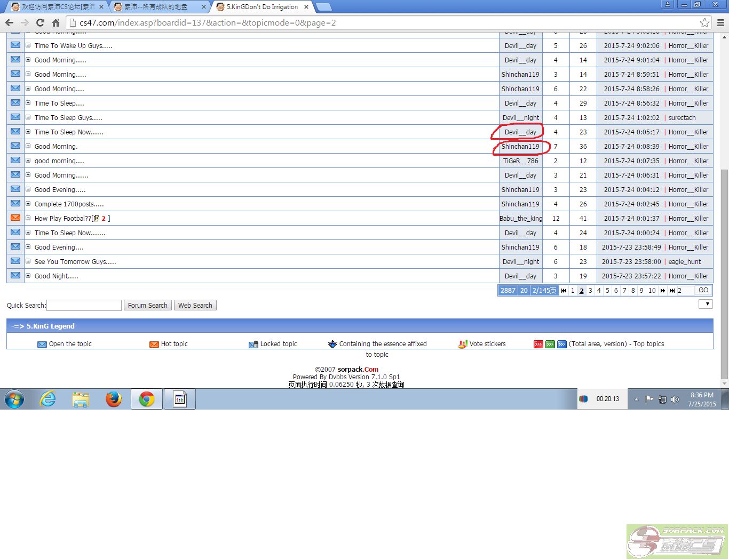Go to page 5 of the topic list
This screenshot has width=729, height=560.
[607, 291]
